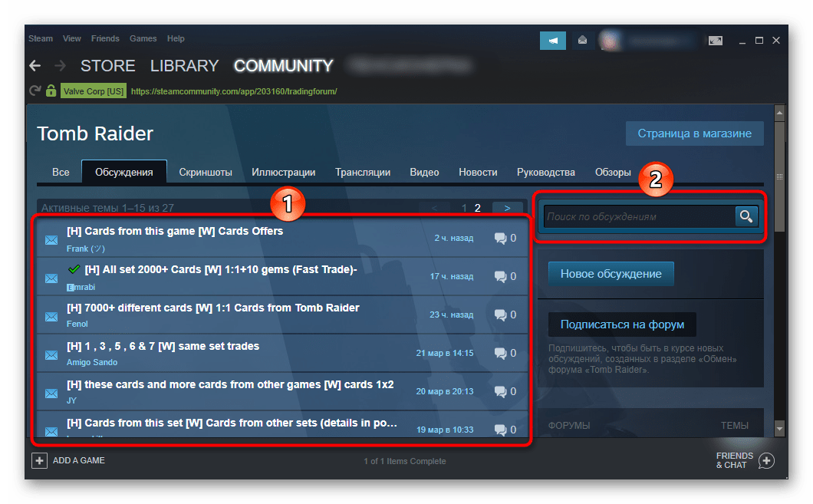Open thread [H] 1, 3, 5, 6 & 7 same set trades
The width and height of the screenshot is (813, 504).
[163, 346]
